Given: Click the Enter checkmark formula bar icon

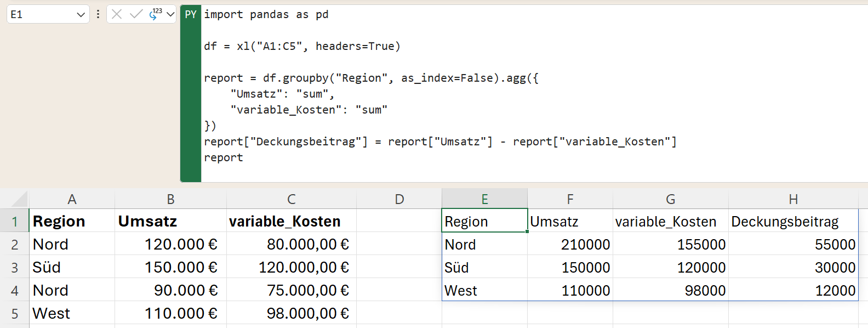Looking at the screenshot, I should coord(136,14).
